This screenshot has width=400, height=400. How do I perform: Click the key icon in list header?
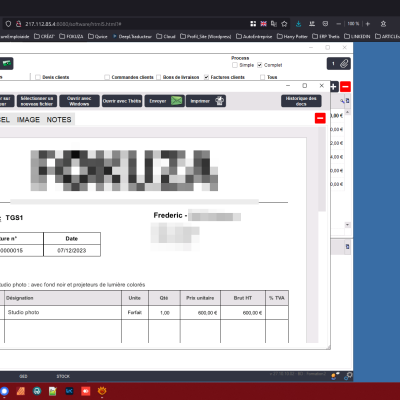pos(342,101)
